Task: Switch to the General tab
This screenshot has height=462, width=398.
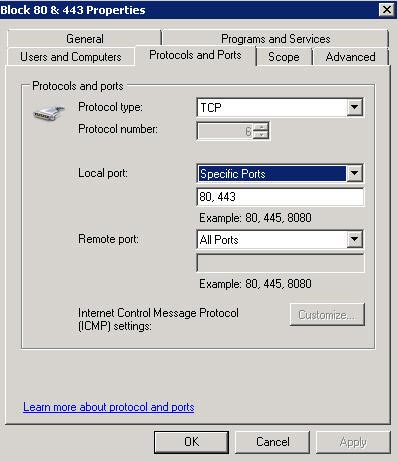Action: (x=85, y=39)
